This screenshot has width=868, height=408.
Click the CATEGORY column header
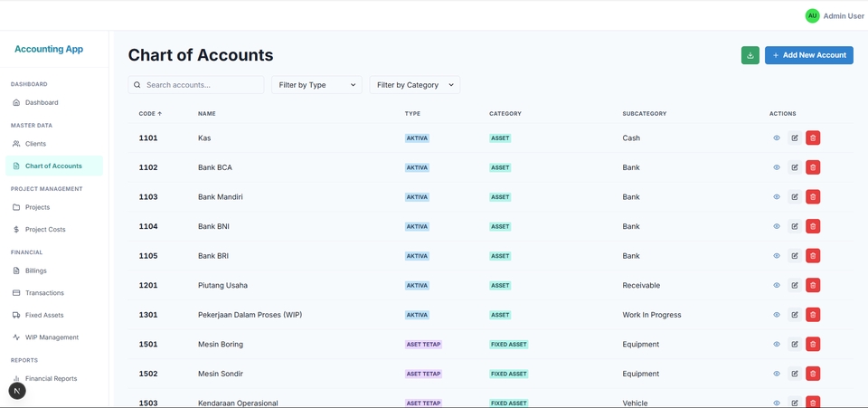(x=505, y=113)
